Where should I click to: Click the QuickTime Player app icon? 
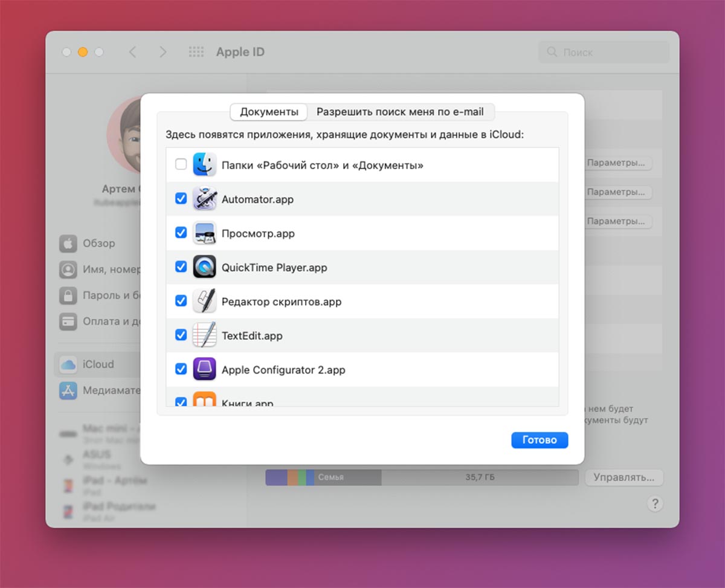tap(204, 267)
